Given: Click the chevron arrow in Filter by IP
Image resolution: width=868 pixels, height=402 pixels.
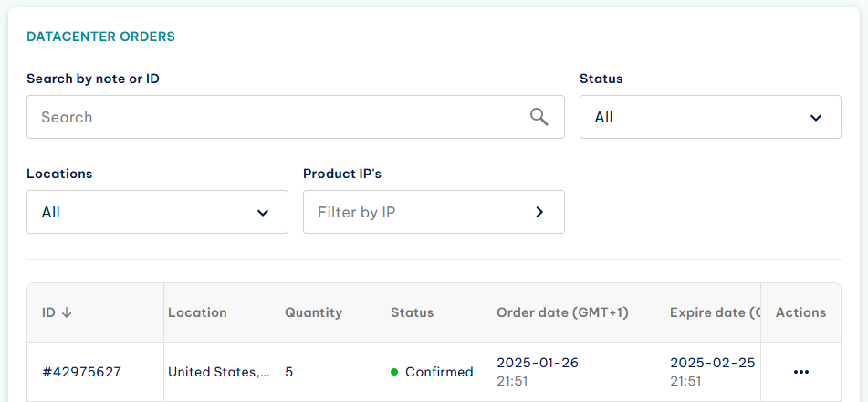Looking at the screenshot, I should (x=539, y=212).
